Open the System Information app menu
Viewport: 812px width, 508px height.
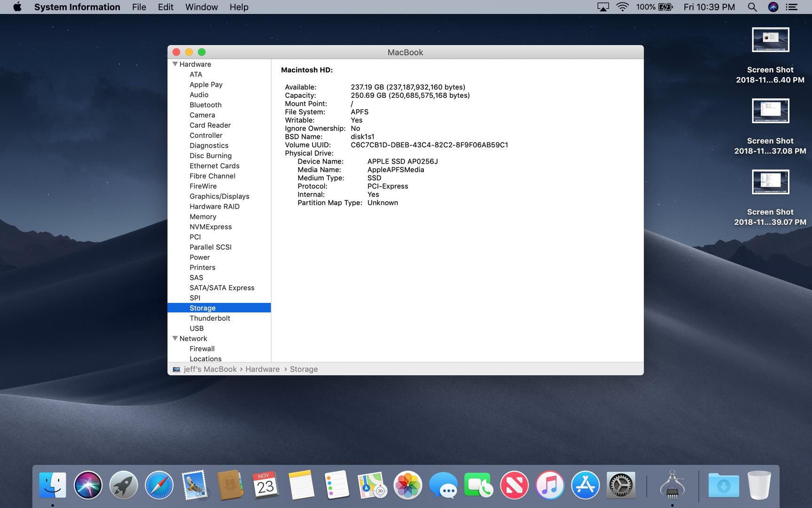(77, 7)
